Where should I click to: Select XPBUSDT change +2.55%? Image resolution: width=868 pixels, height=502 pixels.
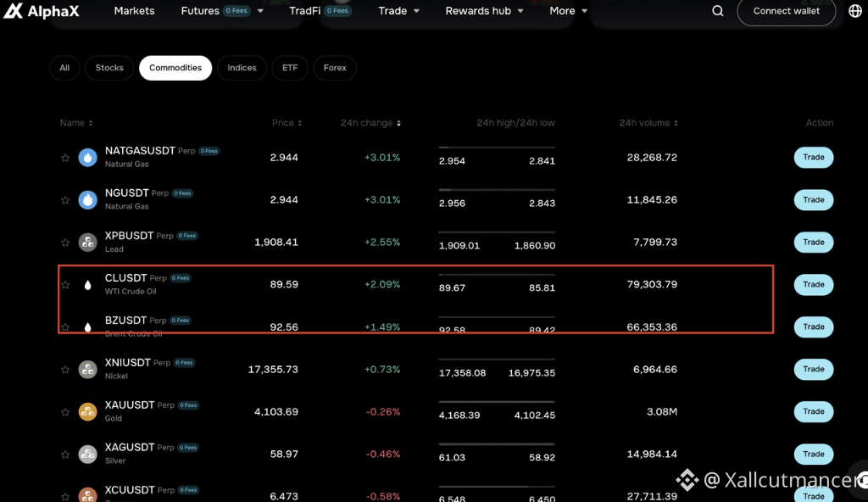(x=382, y=243)
